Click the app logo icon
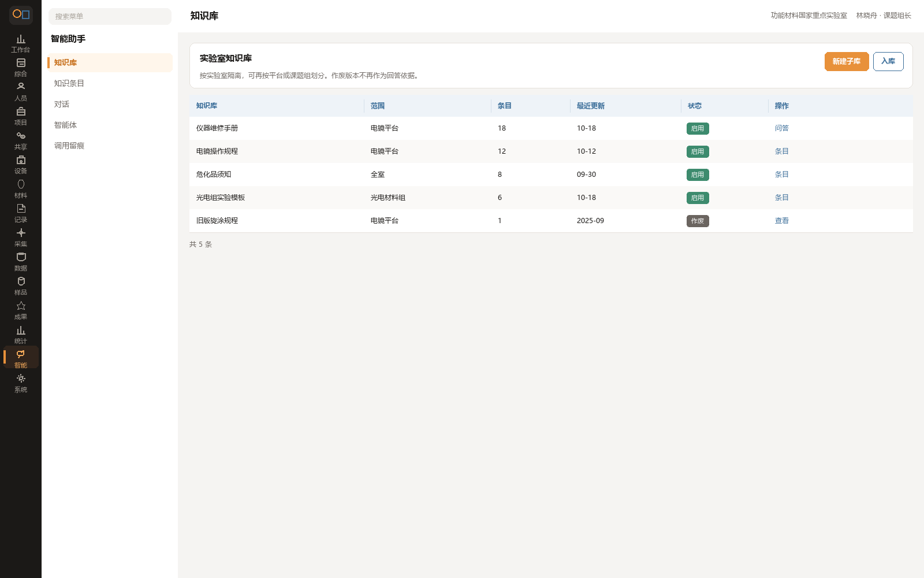Viewport: 924px width, 578px height. pos(21,14)
